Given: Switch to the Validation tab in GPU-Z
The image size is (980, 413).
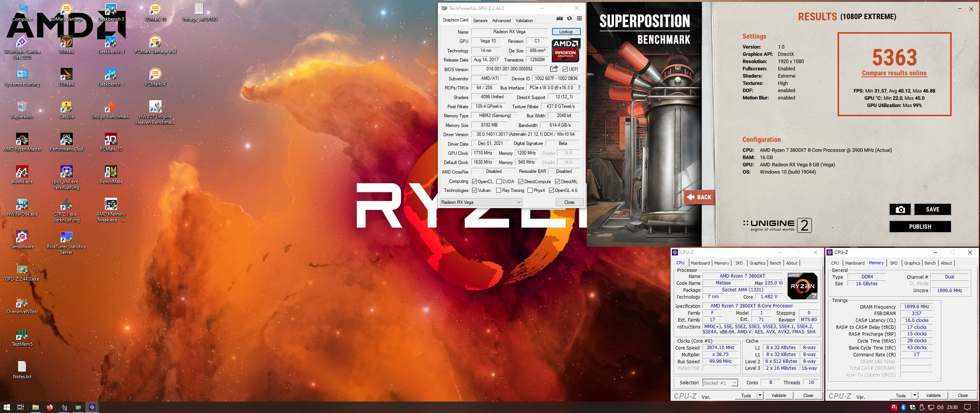Looking at the screenshot, I should coord(524,21).
